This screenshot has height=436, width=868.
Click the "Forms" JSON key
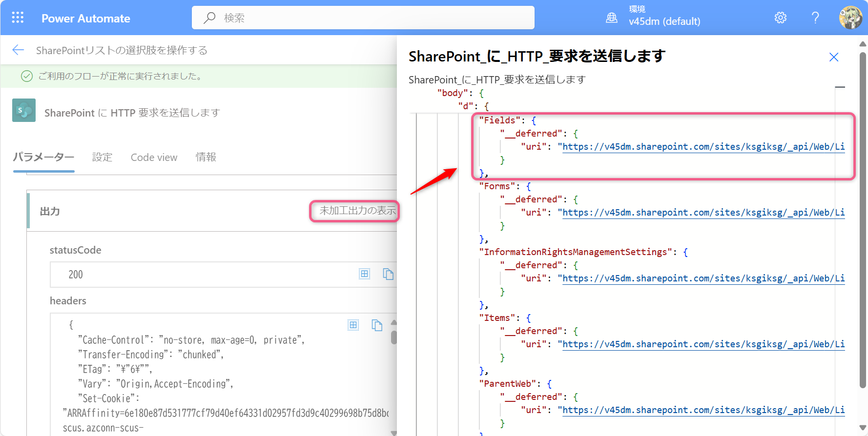click(497, 186)
